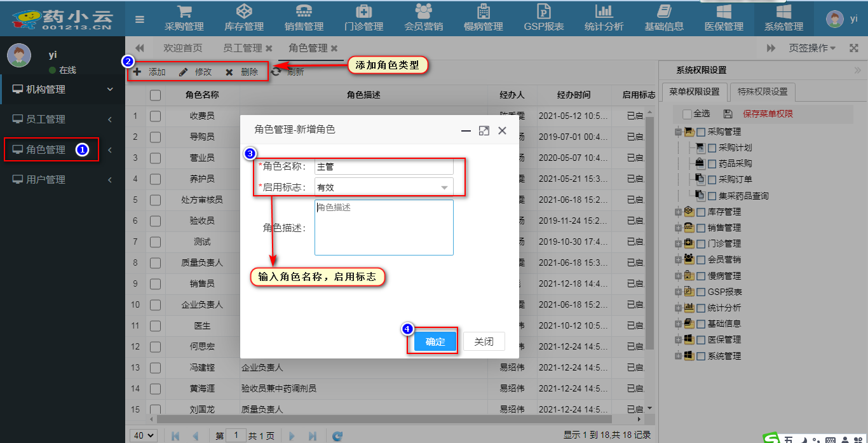Viewport: 868px width, 443px height.
Task: Check the 全选 checkbox in permissions panel
Action: [687, 114]
